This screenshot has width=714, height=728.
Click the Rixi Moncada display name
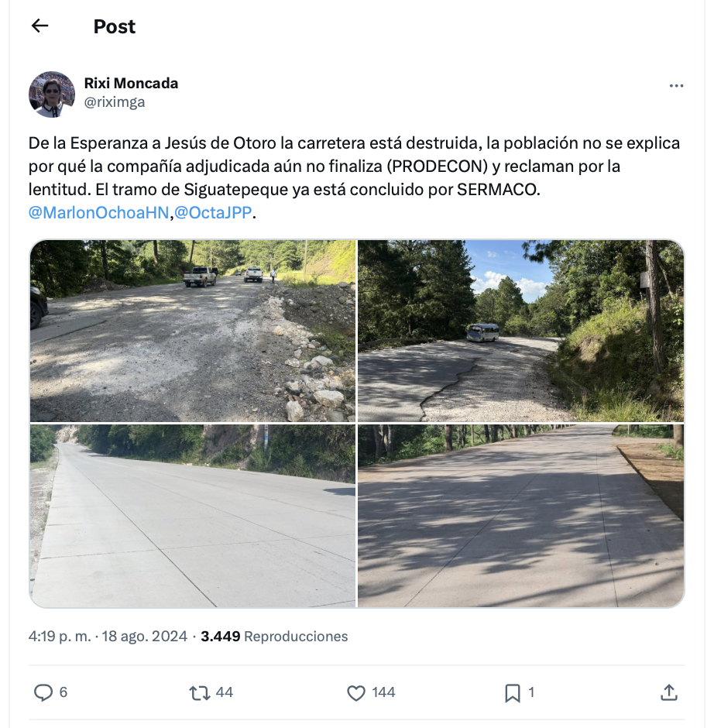[131, 83]
